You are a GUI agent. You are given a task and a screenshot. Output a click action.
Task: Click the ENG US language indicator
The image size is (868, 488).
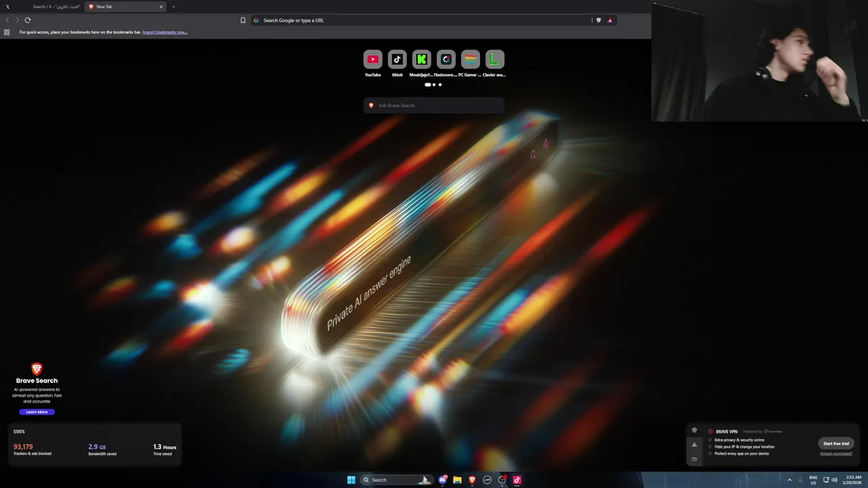pos(813,480)
